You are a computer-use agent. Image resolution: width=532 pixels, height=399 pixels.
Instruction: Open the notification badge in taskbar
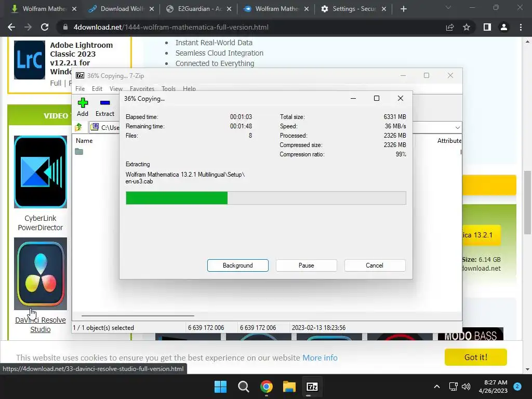[x=517, y=387]
